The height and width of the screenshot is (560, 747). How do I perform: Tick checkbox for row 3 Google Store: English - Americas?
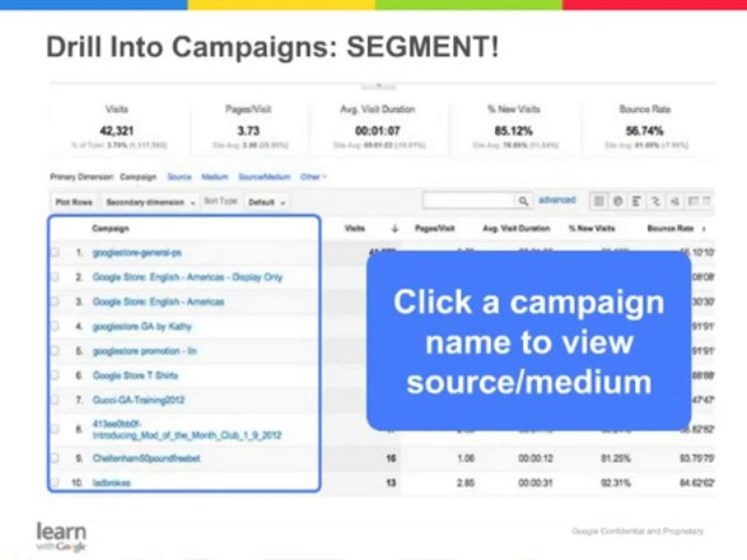pos(54,302)
